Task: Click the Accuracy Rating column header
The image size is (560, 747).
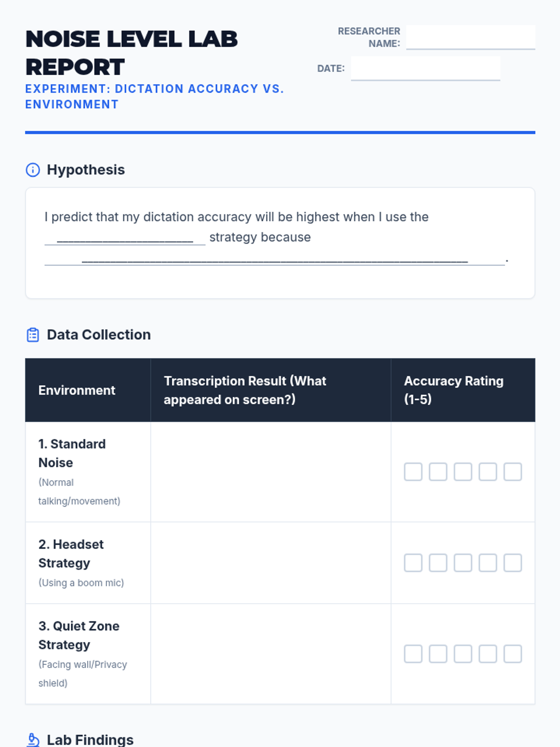Action: [x=454, y=390]
